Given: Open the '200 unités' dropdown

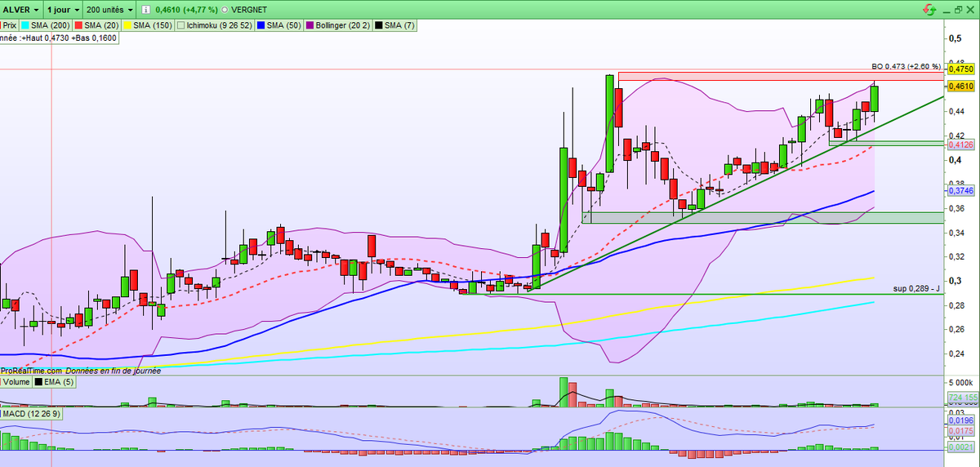Looking at the screenshot, I should click(109, 10).
